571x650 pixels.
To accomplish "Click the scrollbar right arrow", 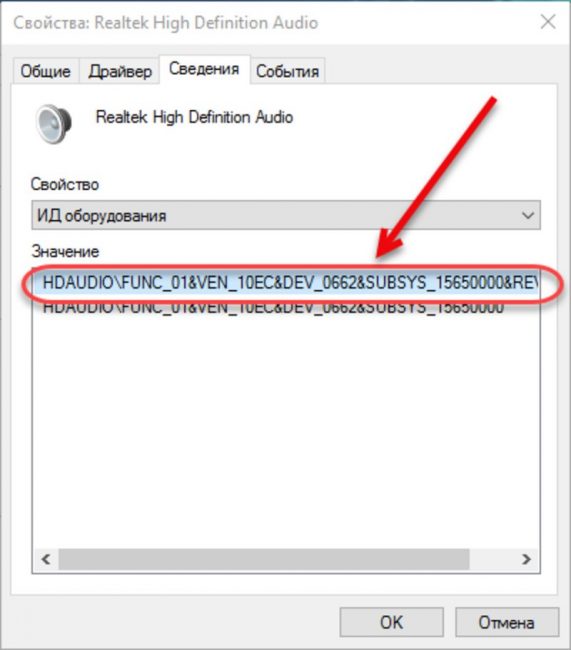I will (526, 559).
